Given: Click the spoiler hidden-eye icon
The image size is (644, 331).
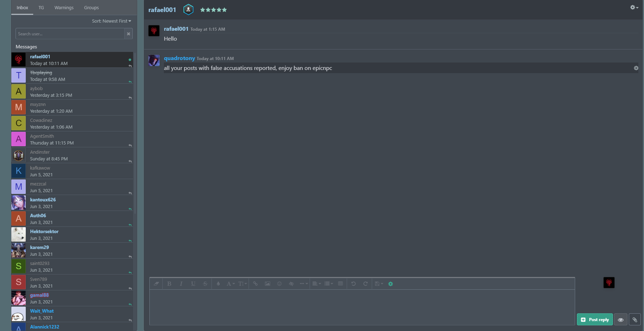Looking at the screenshot, I should coord(291,284).
